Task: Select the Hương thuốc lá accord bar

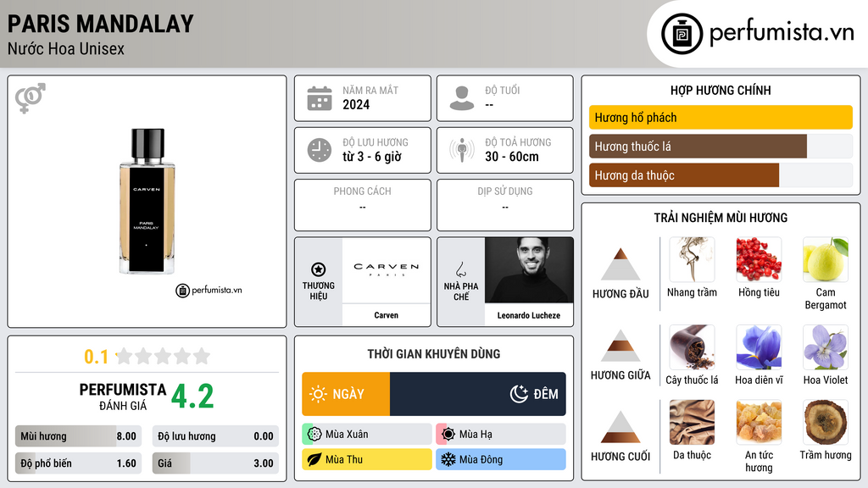Action: tap(721, 146)
